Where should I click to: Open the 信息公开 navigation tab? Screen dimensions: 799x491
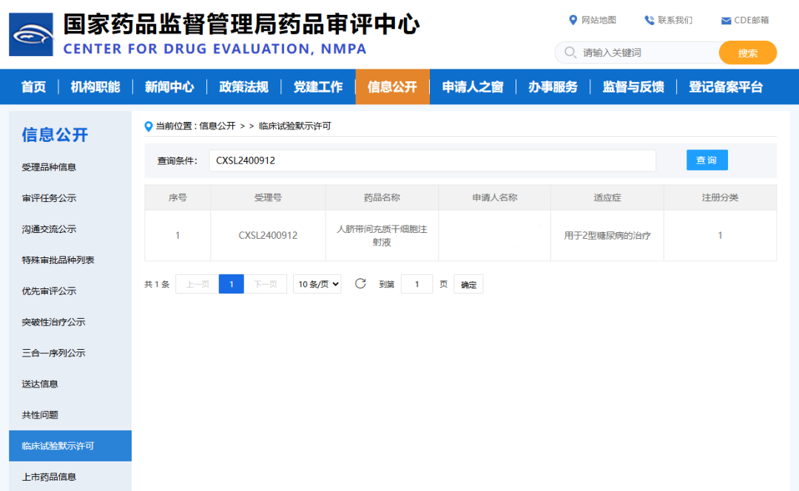pos(392,87)
